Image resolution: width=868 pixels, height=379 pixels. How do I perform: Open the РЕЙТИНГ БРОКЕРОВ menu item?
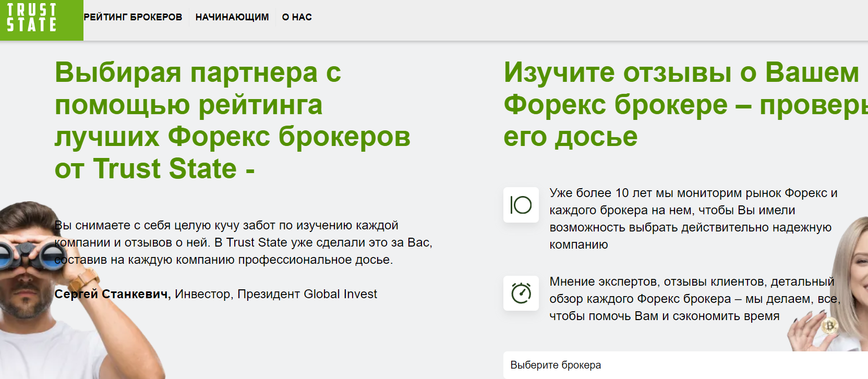click(133, 17)
